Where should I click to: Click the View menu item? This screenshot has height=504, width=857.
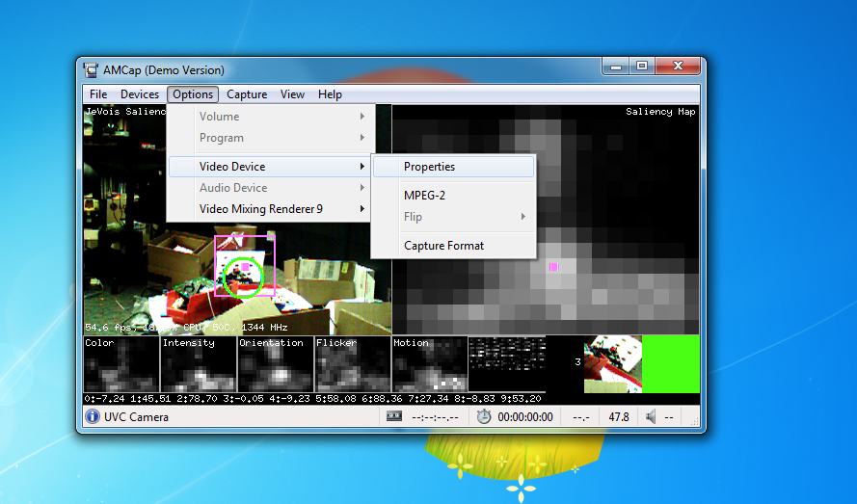pos(292,94)
